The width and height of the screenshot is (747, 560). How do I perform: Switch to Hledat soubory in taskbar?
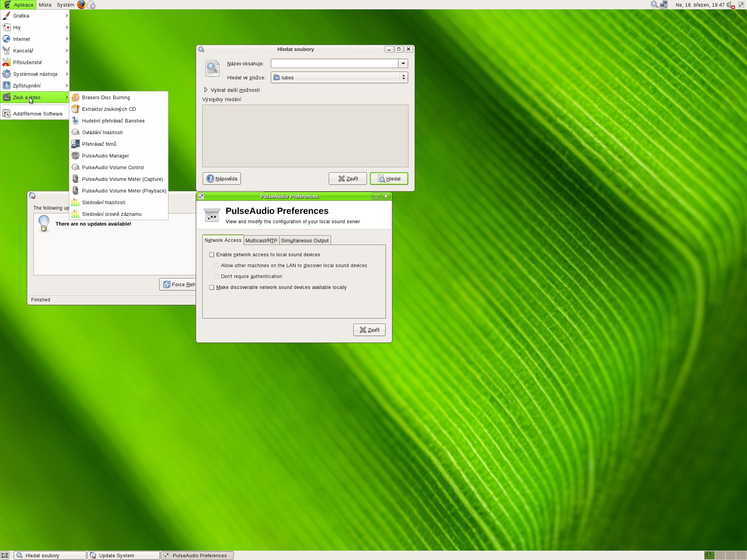(50, 555)
